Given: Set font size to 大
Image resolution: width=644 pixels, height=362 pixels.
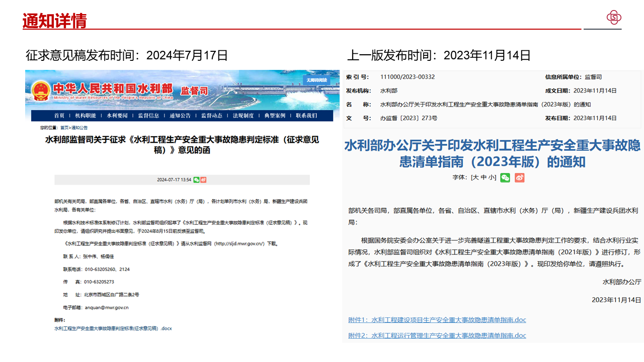Looking at the screenshot, I should pyautogui.click(x=475, y=177).
